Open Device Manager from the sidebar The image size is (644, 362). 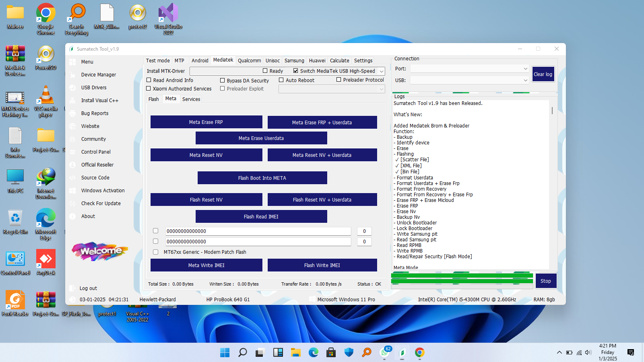[x=99, y=75]
